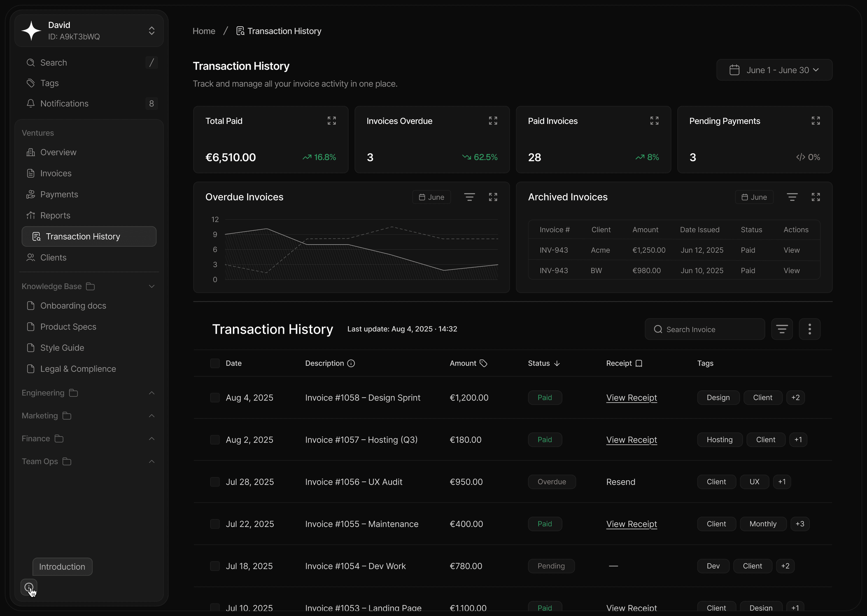Open the June 1 - June 30 date dropdown
867x616 pixels.
[774, 70]
